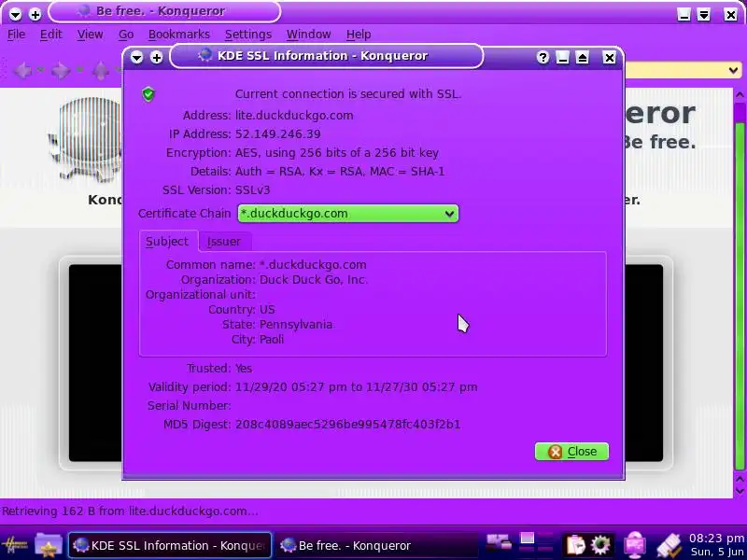Viewport: 747px width, 560px height.
Task: Click the IP address 52.149.246.39
Action: point(277,134)
